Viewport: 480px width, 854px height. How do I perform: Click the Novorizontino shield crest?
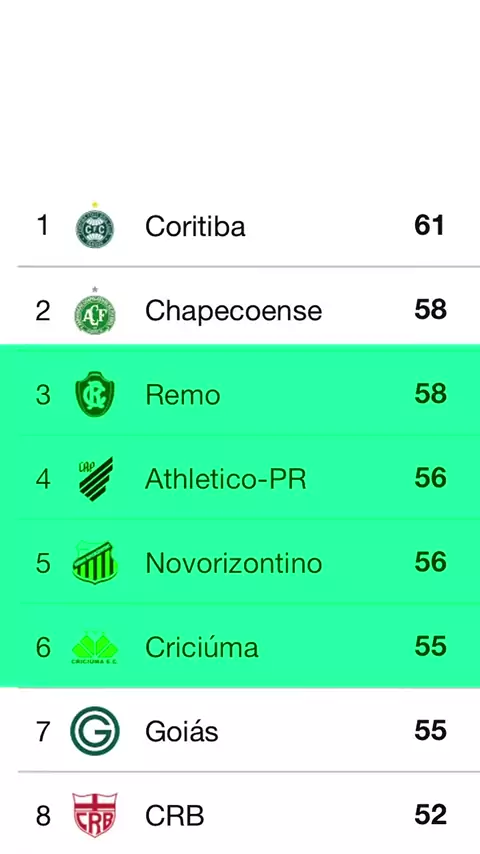click(x=95, y=563)
